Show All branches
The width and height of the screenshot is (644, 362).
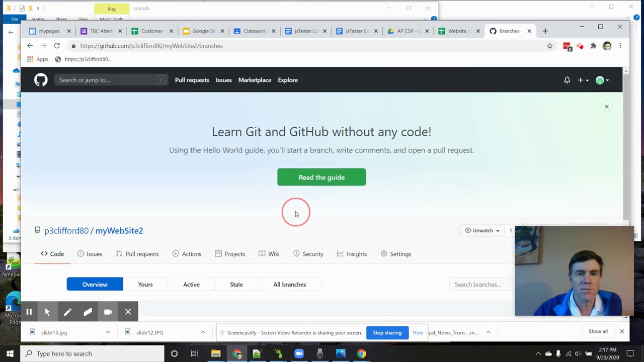(289, 285)
